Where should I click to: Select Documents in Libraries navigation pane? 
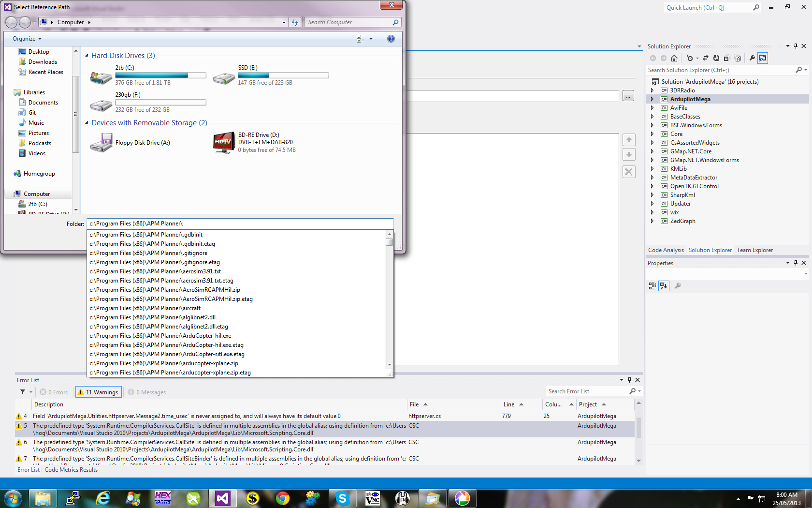[x=43, y=103]
